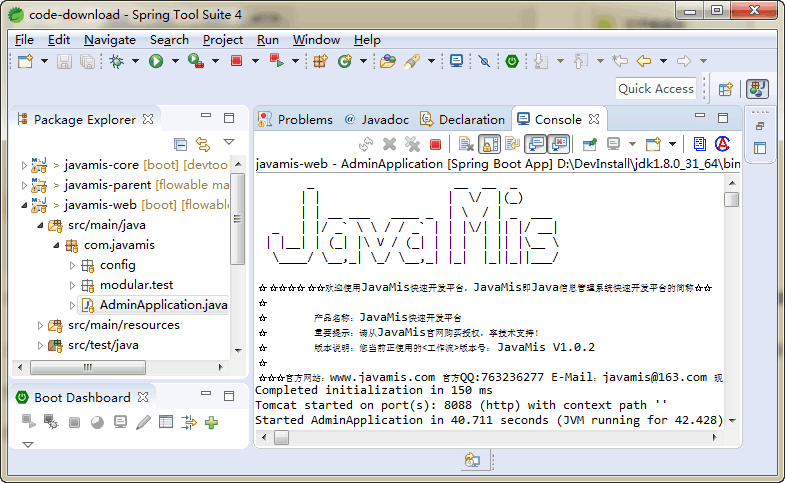Select modular.test package
The width and height of the screenshot is (785, 483).
point(136,285)
